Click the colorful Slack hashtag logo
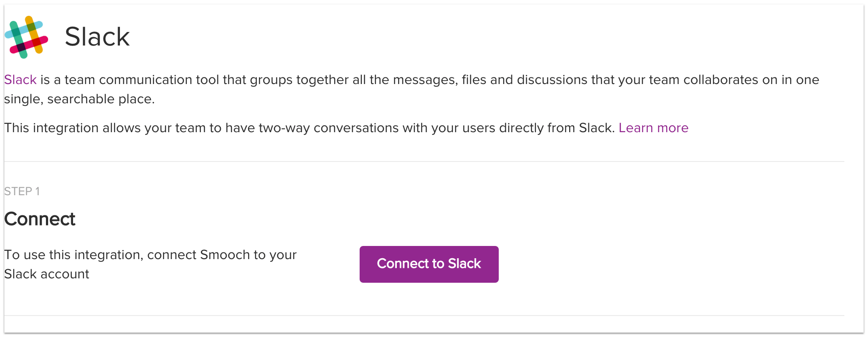The image size is (868, 337). (x=26, y=37)
